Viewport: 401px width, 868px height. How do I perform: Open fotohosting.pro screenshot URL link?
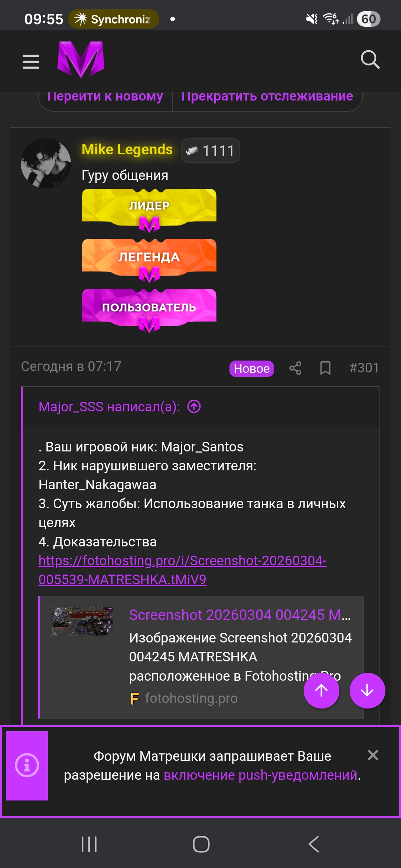(x=182, y=570)
